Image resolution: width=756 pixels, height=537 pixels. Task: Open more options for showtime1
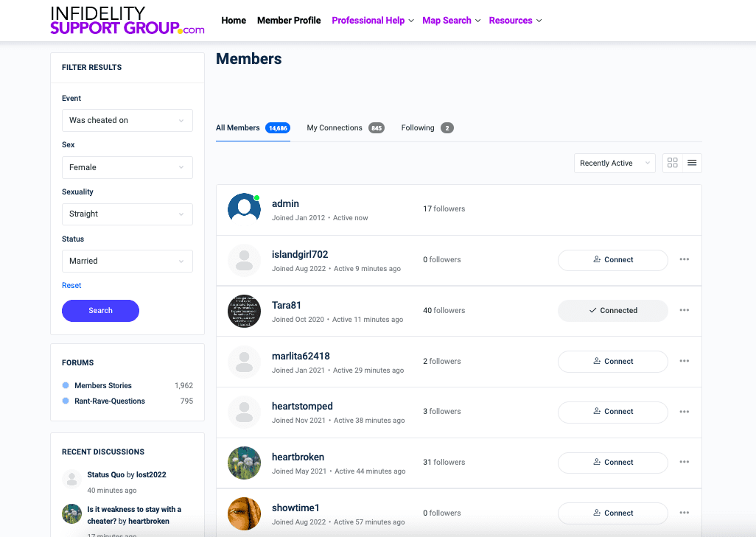click(685, 513)
